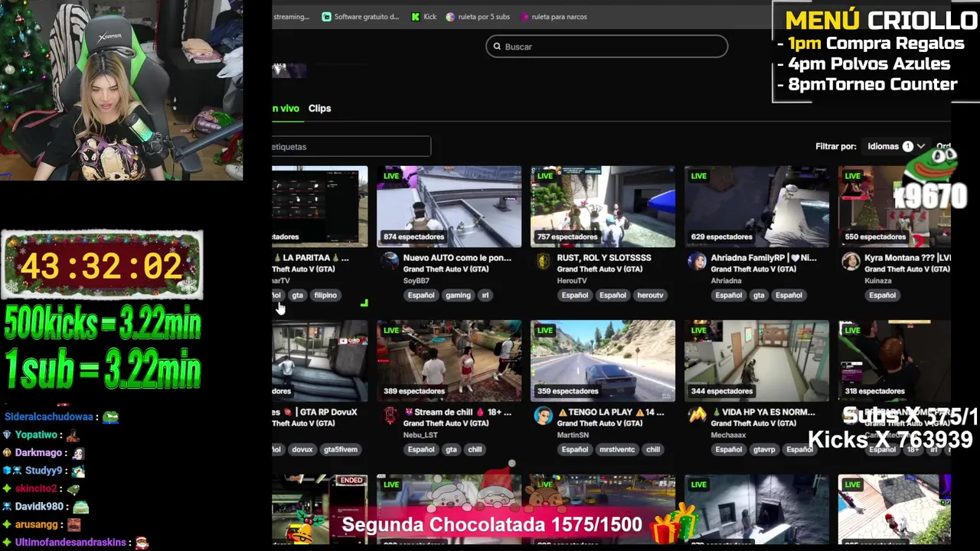Click the 'Español' tag under SoyBB7

pos(420,295)
